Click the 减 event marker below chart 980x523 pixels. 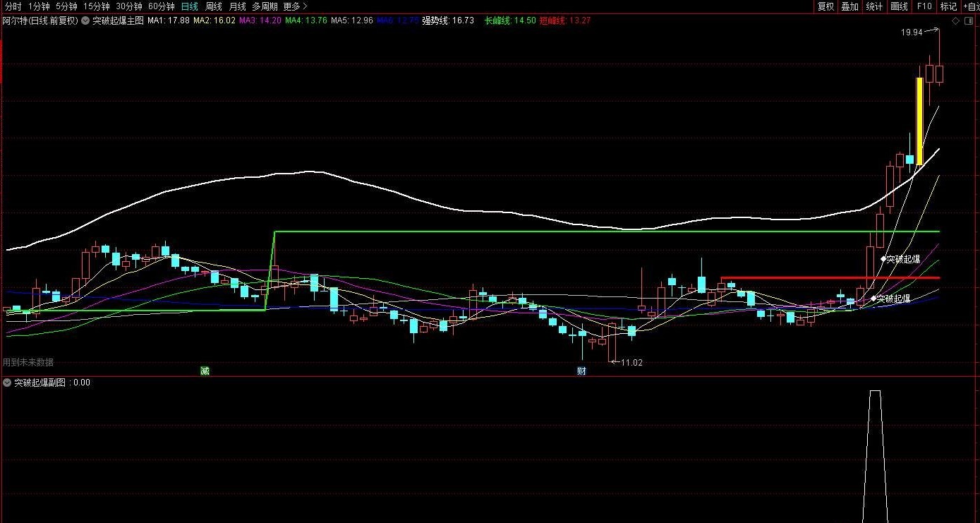coord(205,371)
